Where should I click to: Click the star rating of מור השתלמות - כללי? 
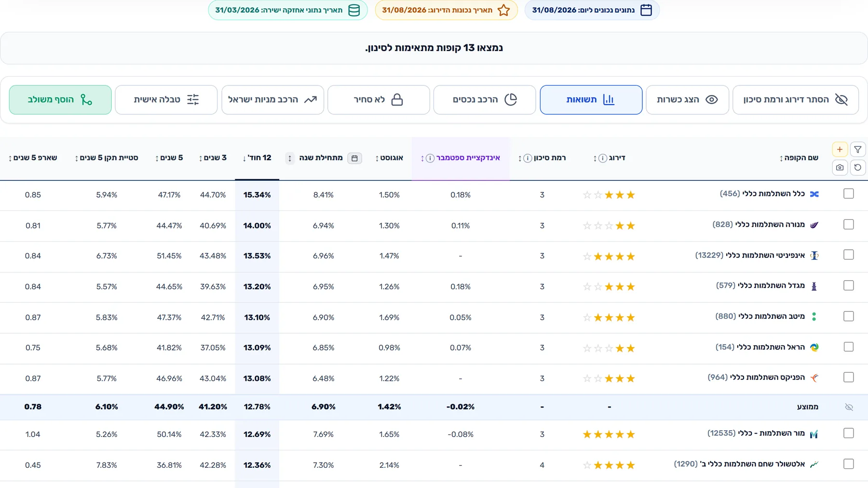pyautogui.click(x=609, y=434)
